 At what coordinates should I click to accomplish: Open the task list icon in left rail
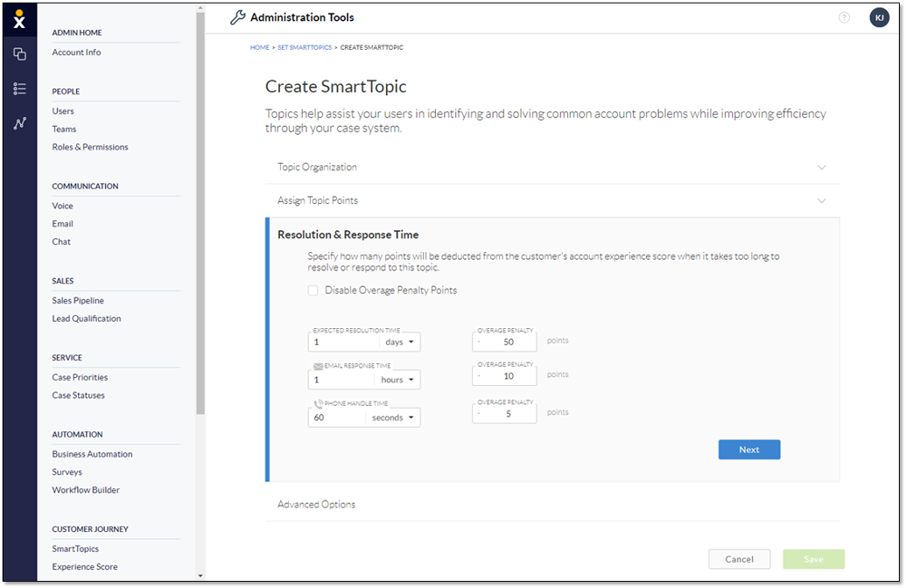(x=19, y=88)
